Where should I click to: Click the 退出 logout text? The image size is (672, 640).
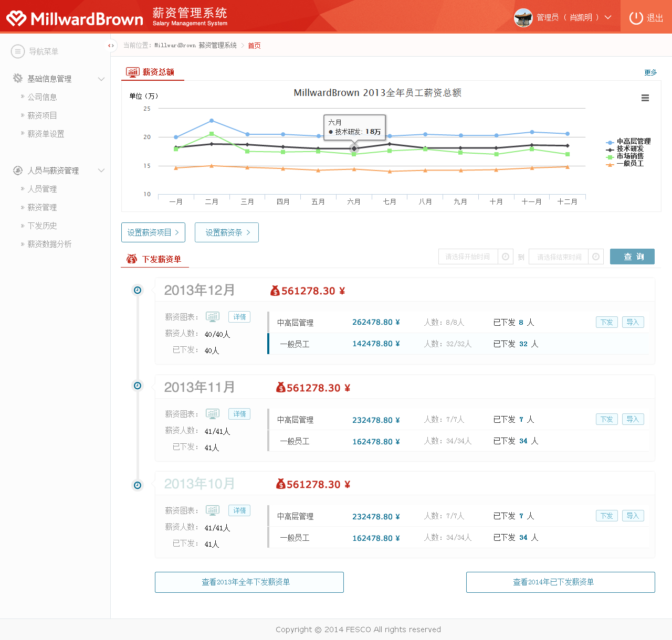tap(655, 18)
